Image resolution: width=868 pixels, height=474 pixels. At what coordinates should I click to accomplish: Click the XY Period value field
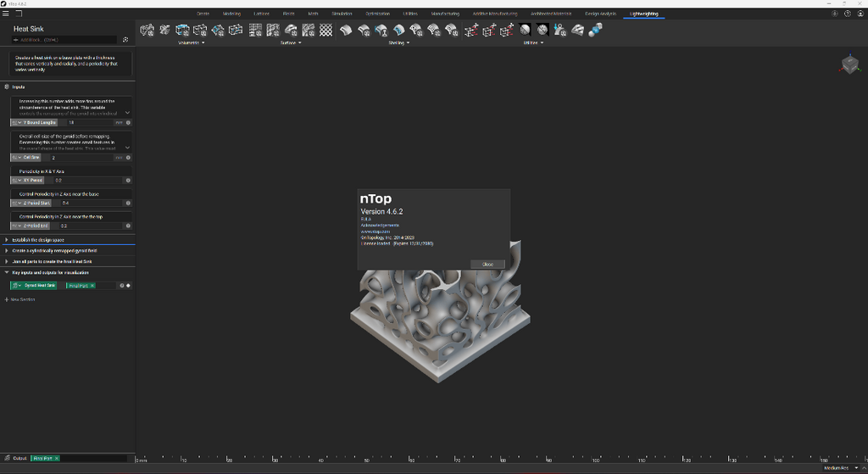[x=87, y=180]
